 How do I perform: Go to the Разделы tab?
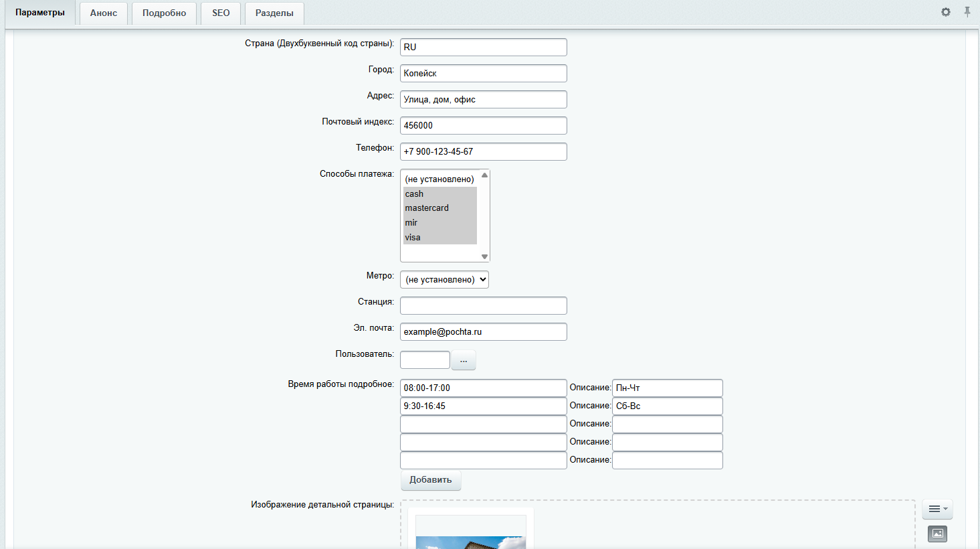(x=274, y=13)
